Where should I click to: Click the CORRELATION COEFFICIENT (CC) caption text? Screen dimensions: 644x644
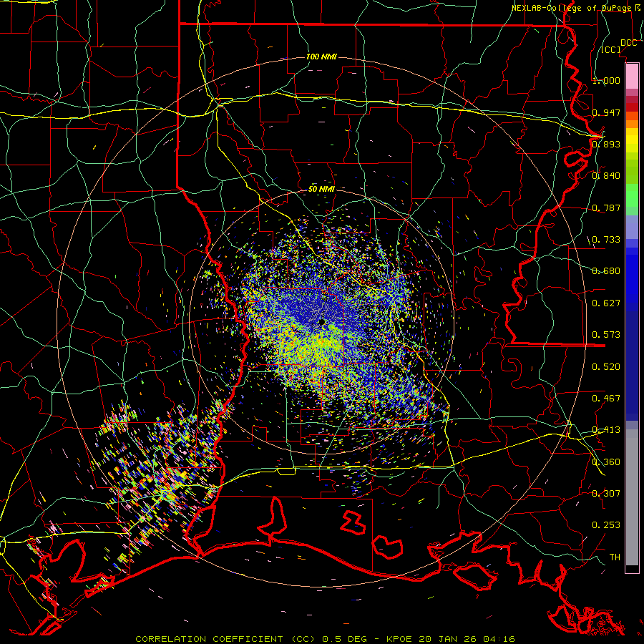coord(225,639)
